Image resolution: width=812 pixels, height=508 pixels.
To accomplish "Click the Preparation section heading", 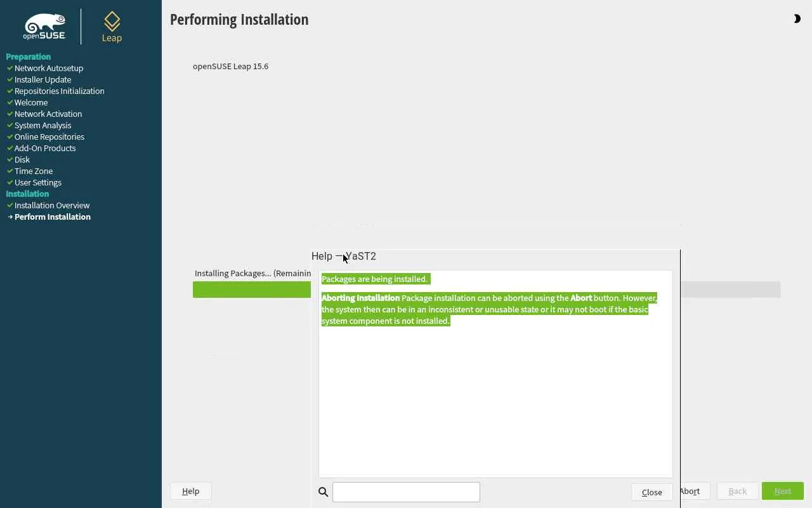I will (x=28, y=57).
